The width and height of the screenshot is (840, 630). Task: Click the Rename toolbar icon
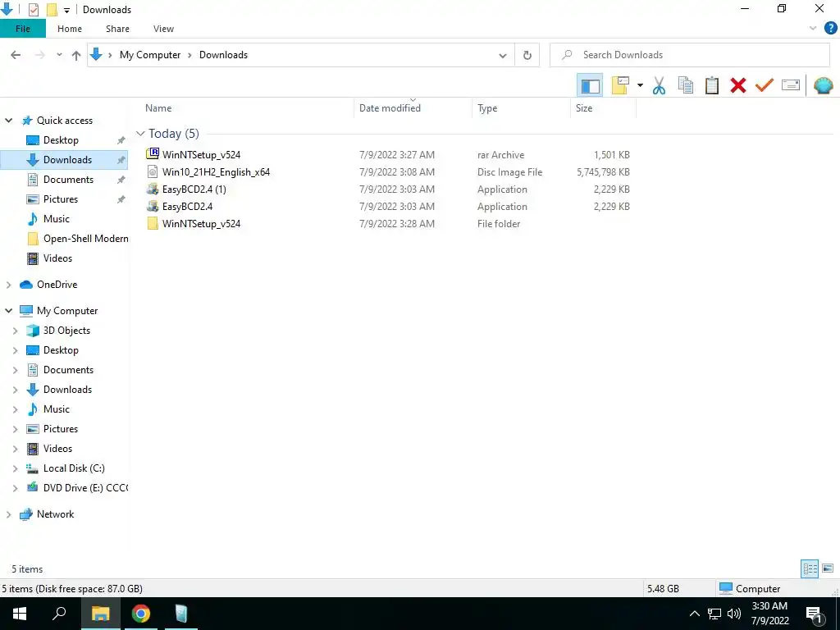click(791, 85)
